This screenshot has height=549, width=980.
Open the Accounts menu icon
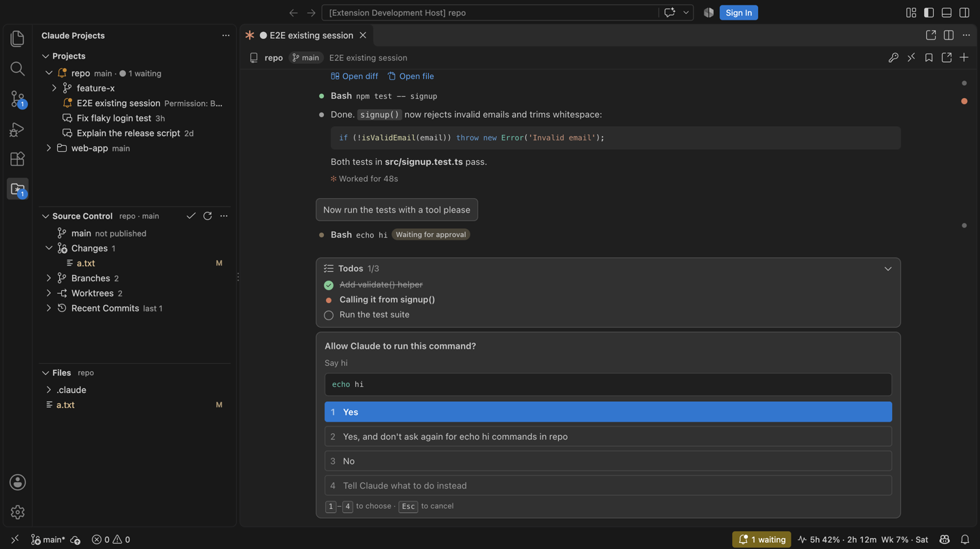click(18, 482)
